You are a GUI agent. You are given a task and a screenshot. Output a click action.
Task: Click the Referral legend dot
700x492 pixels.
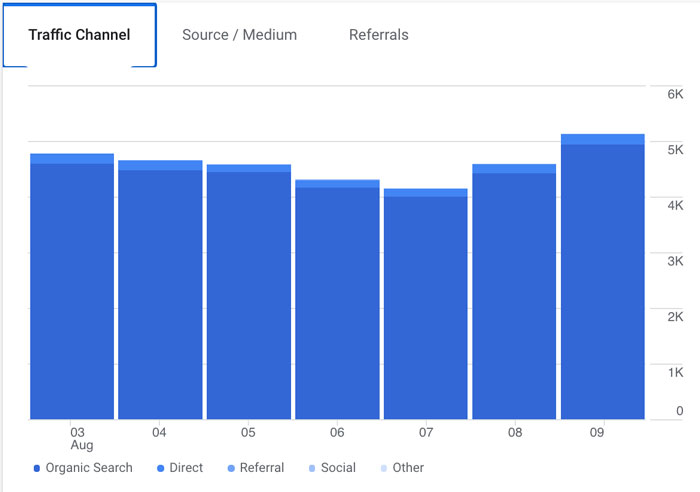point(231,468)
